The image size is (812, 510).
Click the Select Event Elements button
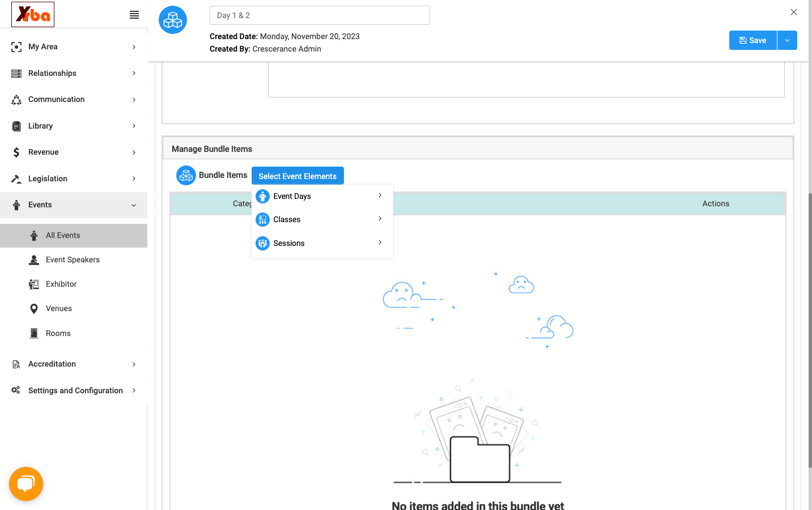297,176
